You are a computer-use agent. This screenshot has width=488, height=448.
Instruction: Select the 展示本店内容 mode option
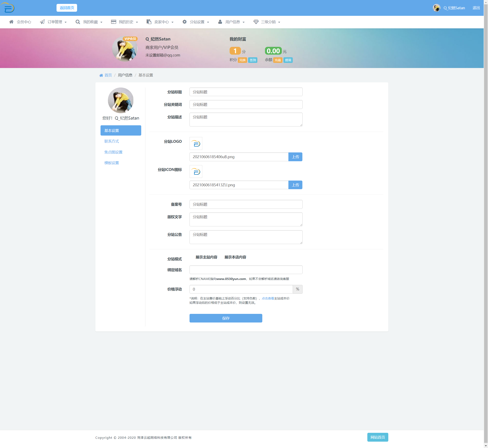coord(235,257)
